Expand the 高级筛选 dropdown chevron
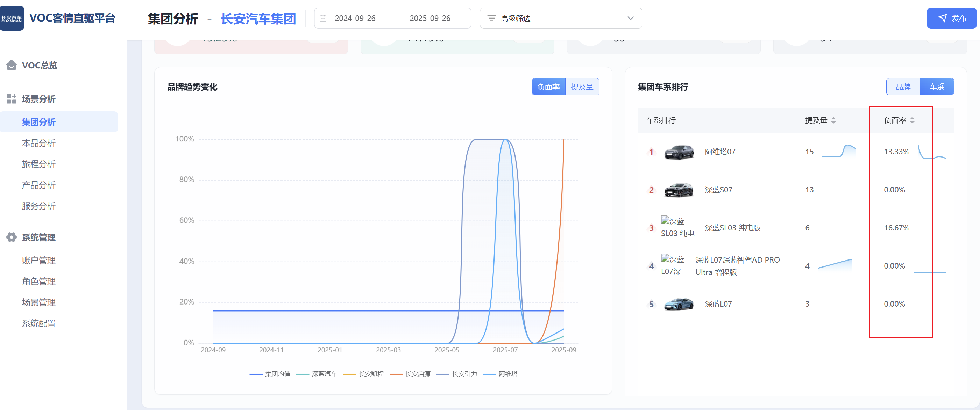Viewport: 980px width, 410px height. pos(630,18)
